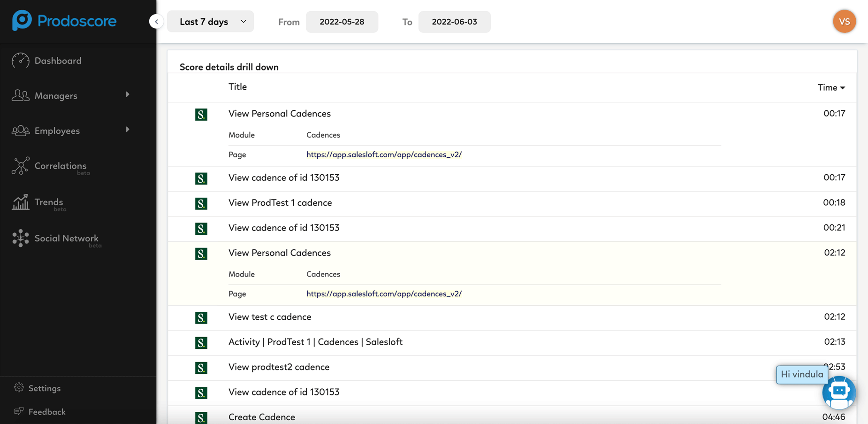Click the Hi vindula chat bubble
Viewport: 868px width, 424px height.
click(802, 375)
